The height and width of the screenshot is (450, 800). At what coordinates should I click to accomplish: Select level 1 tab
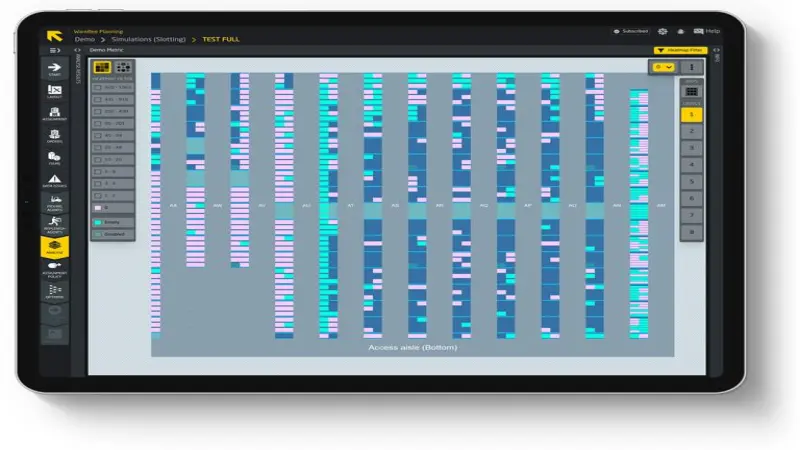(691, 115)
